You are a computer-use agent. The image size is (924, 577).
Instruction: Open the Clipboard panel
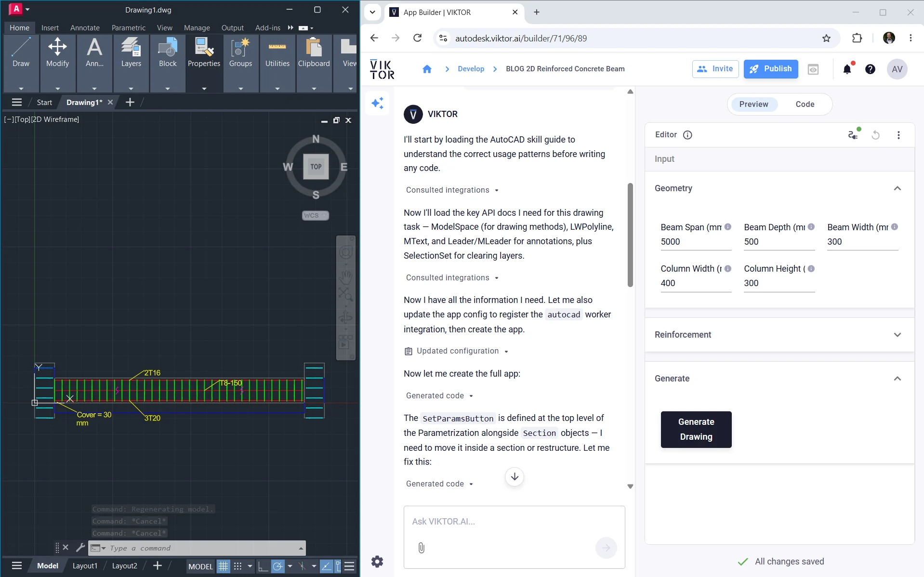[x=314, y=63]
